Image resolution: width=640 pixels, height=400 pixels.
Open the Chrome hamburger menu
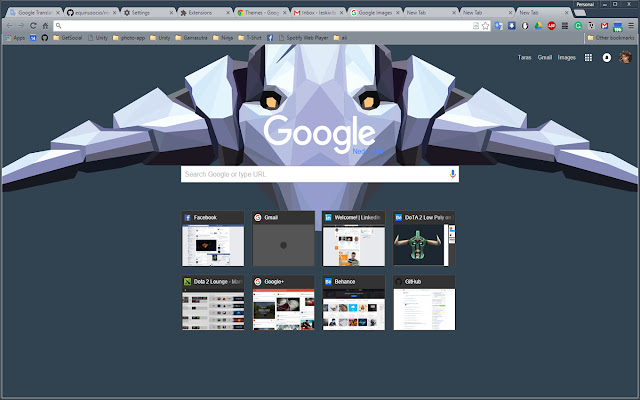[631, 26]
